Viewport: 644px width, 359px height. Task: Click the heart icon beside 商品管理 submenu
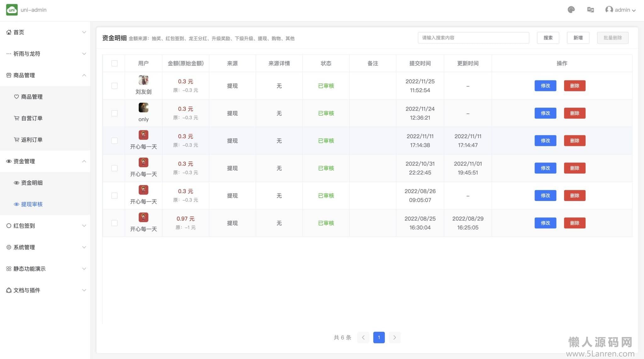pyautogui.click(x=16, y=97)
